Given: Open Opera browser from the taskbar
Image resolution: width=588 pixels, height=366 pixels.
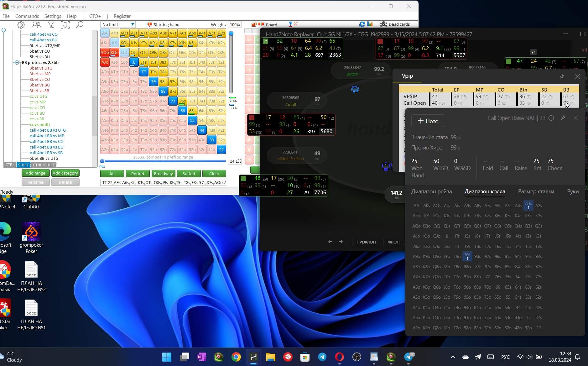Looking at the screenshot, I should pos(340,357).
